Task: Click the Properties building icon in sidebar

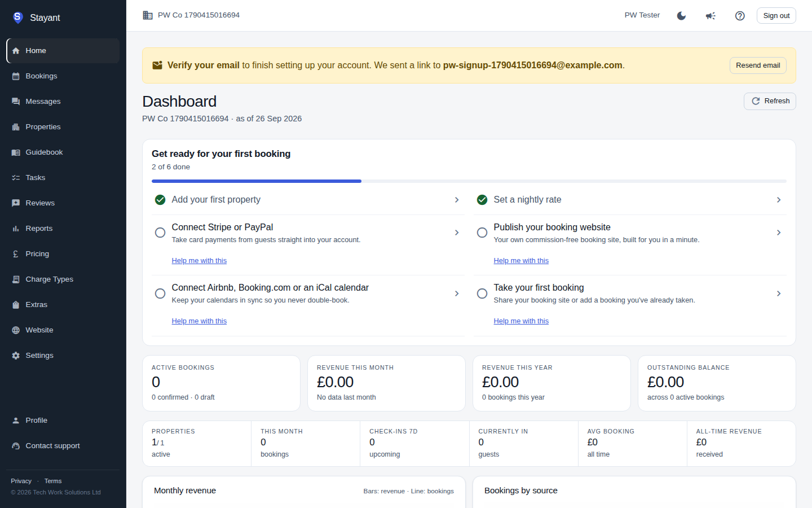Action: click(16, 127)
